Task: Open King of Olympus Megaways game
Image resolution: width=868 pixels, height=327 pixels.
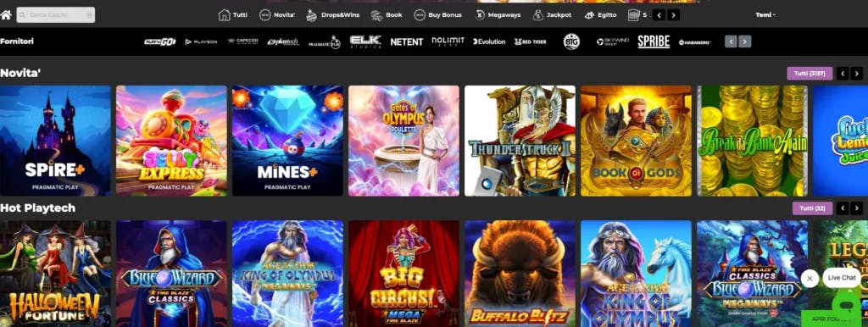Action: [x=288, y=274]
